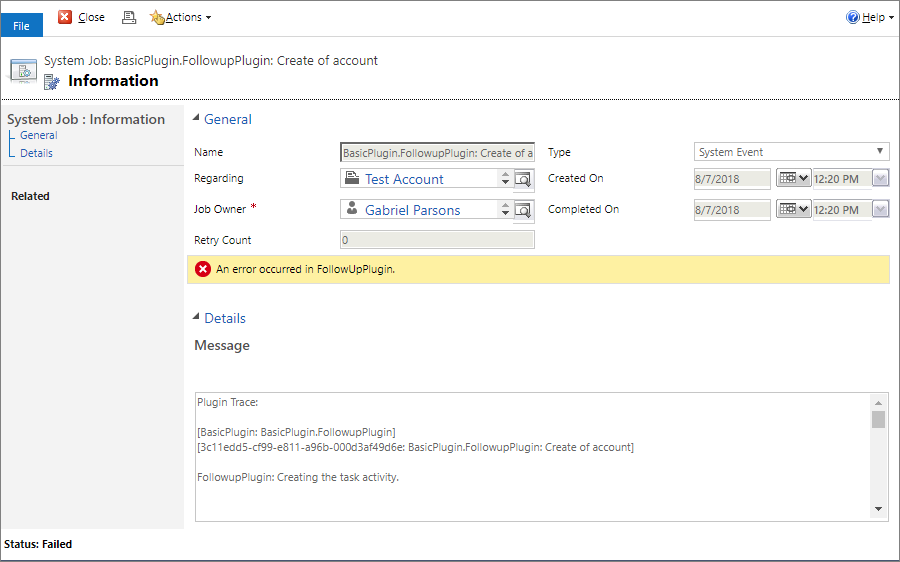900x562 pixels.
Task: Click the message box scroll down arrow
Action: (x=879, y=509)
